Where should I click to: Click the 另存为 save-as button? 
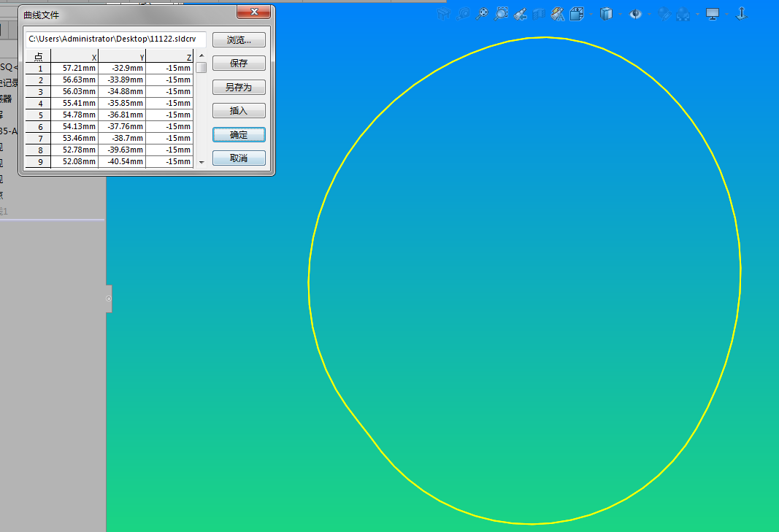pos(239,87)
